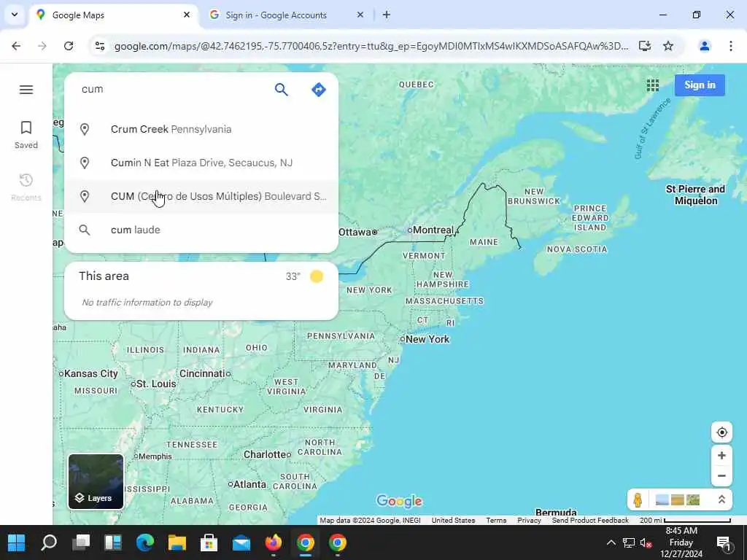The image size is (747, 560).
Task: Toggle the 200 mi map scale
Action: 685,521
